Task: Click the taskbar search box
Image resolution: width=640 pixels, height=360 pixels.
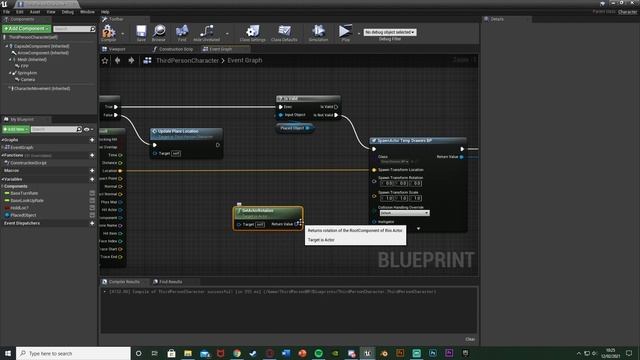Action: tap(73, 353)
